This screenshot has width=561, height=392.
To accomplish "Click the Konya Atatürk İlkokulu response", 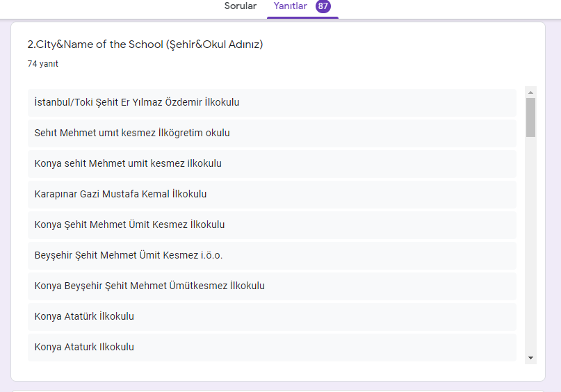I will (84, 316).
